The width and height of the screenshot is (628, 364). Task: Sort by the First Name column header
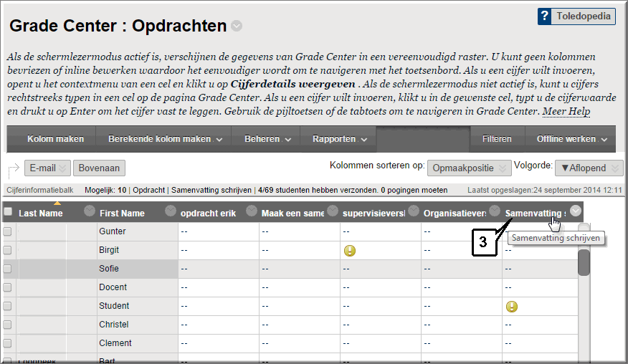(122, 214)
